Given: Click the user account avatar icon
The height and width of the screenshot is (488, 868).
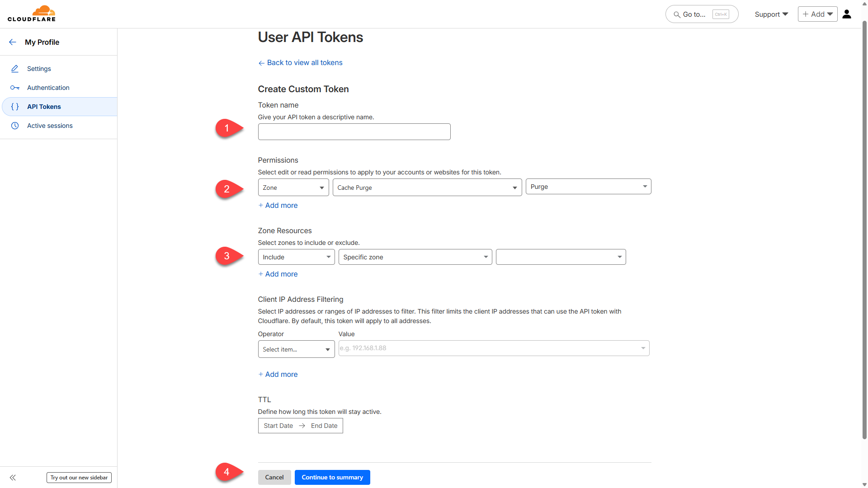Looking at the screenshot, I should 847,14.
